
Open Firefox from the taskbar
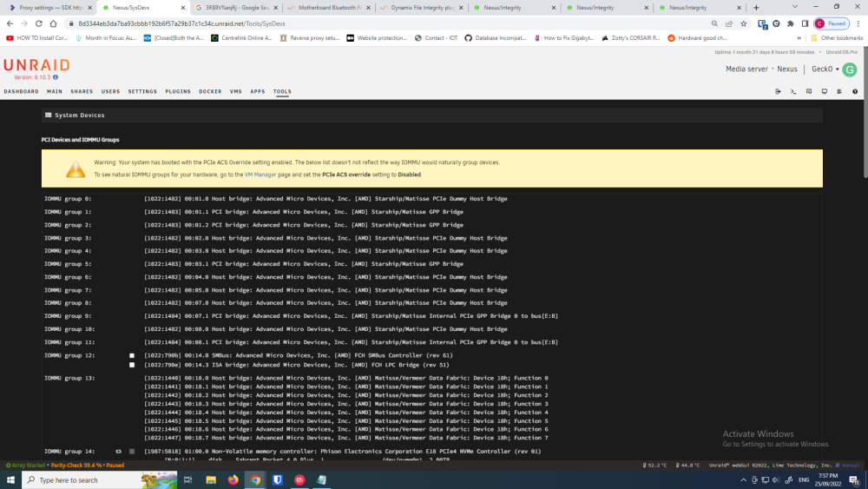(x=233, y=479)
